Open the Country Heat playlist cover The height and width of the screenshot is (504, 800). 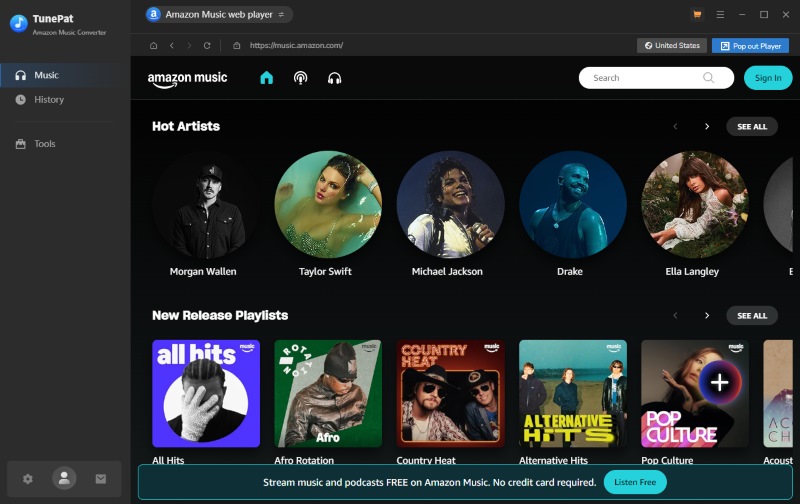pyautogui.click(x=451, y=394)
